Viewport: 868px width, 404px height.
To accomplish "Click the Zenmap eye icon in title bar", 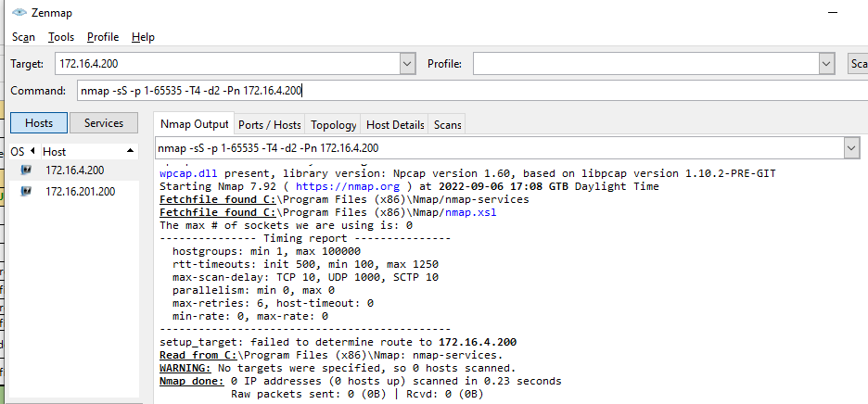I will (19, 12).
